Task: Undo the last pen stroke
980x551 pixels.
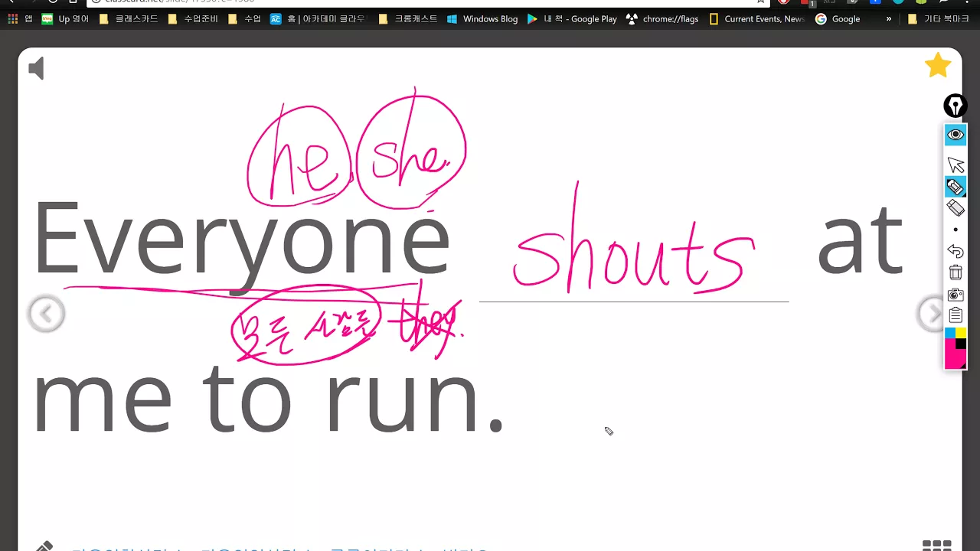Action: coord(955,251)
